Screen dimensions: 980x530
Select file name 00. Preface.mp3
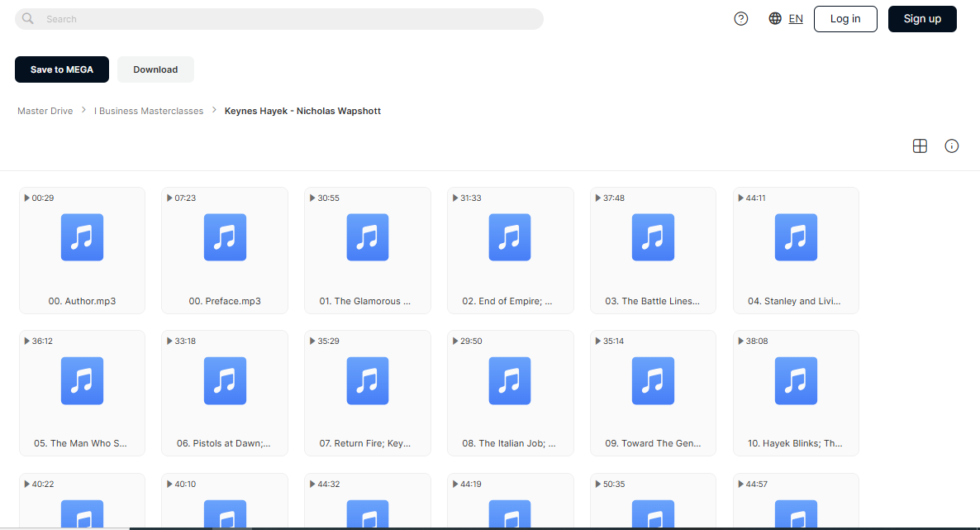(x=225, y=301)
